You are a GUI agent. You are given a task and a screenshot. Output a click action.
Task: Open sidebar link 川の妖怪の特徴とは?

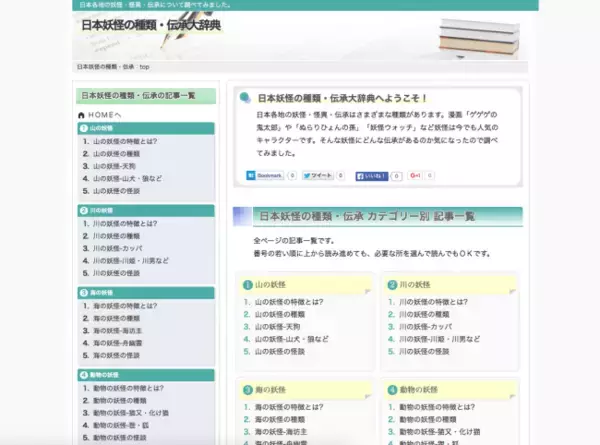tap(125, 223)
